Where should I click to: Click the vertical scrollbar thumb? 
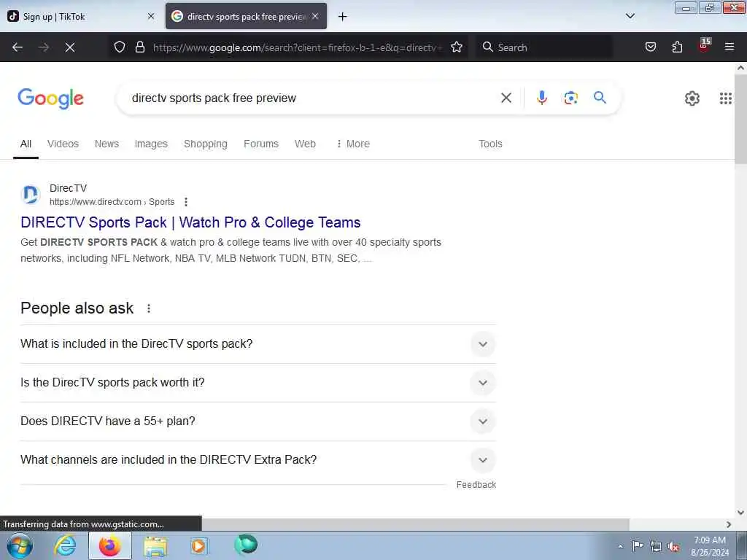click(x=740, y=118)
